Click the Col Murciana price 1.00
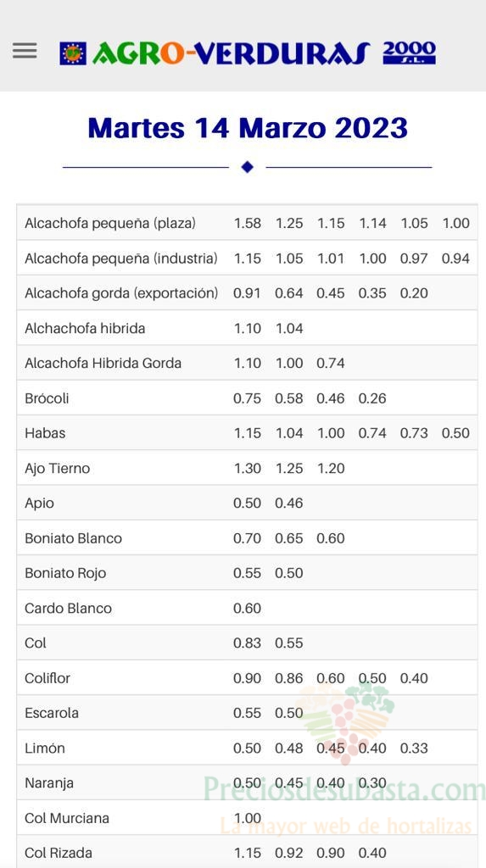Screen dimensions: 486x868 pos(247,818)
